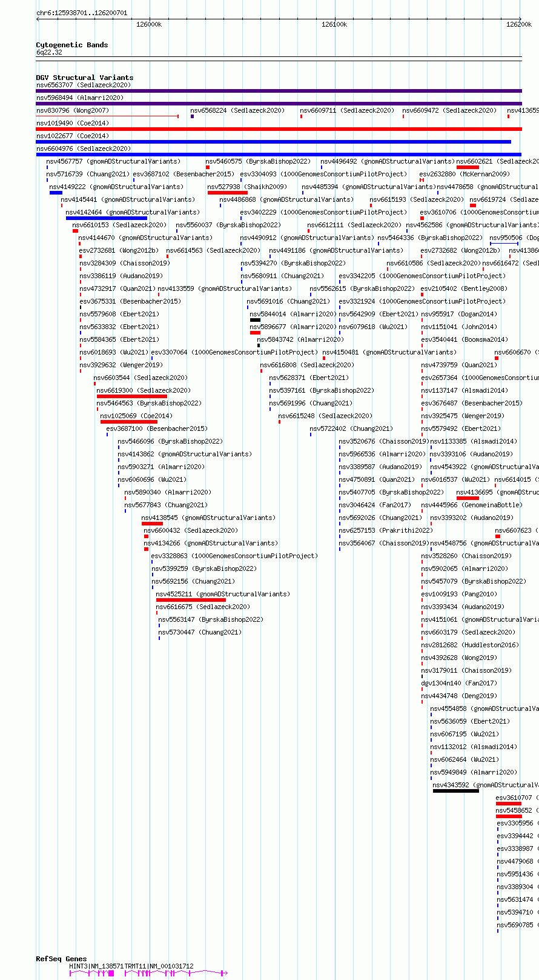Click red bar under nsv1019490 (Coe2014)

(279, 129)
